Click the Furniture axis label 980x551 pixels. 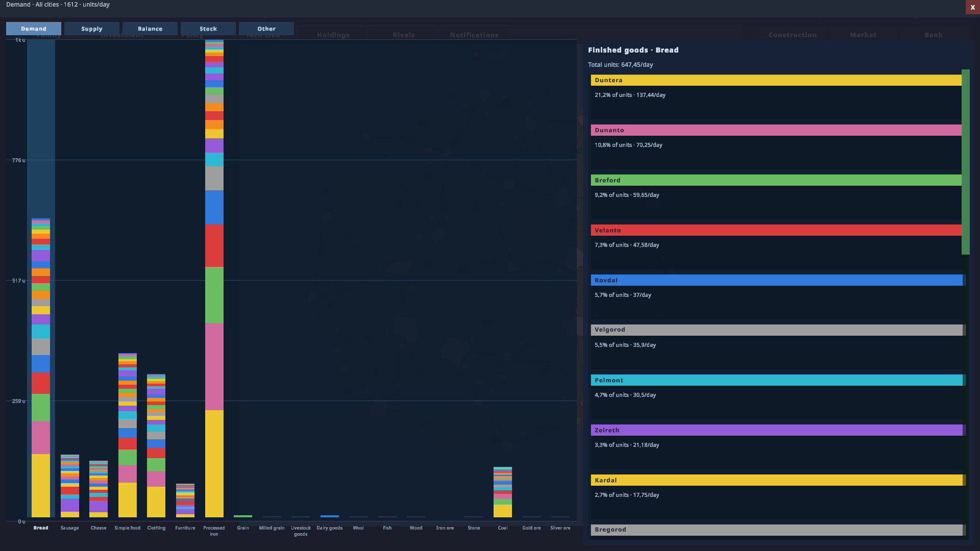point(185,528)
